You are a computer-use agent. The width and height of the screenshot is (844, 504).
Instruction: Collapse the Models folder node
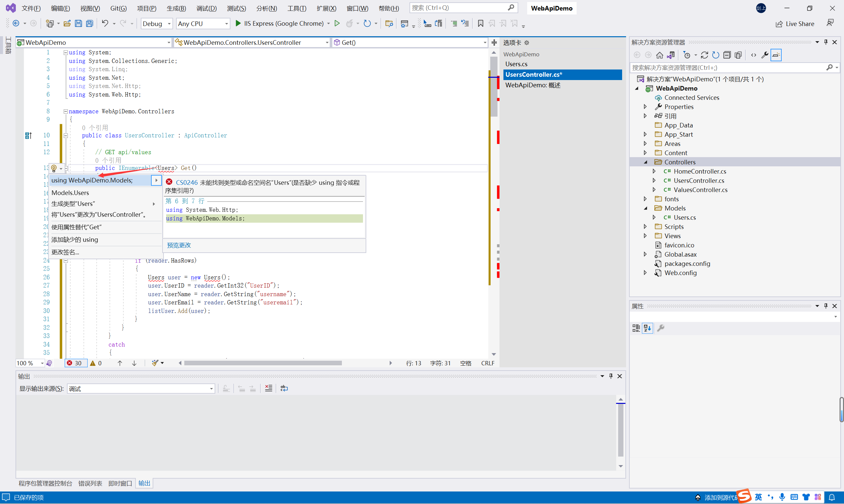coord(645,208)
